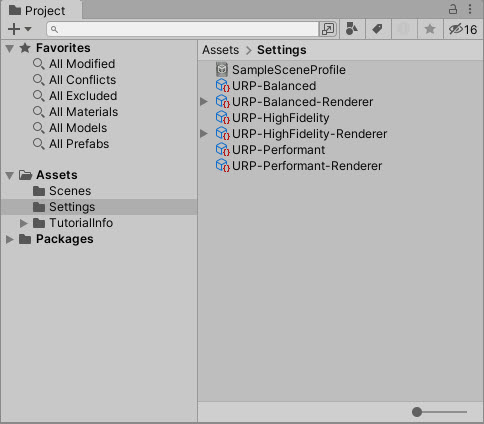Screen dimensions: 484x424
Task: Select the URP-Performant asset
Action: 278,150
